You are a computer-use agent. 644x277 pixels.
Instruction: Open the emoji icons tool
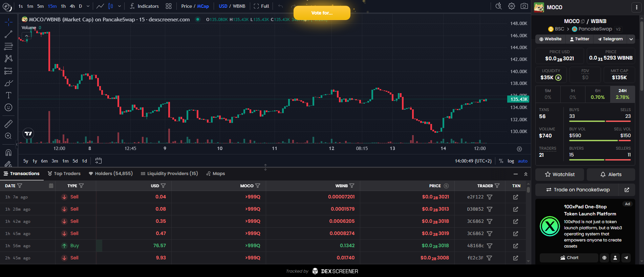pyautogui.click(x=8, y=107)
